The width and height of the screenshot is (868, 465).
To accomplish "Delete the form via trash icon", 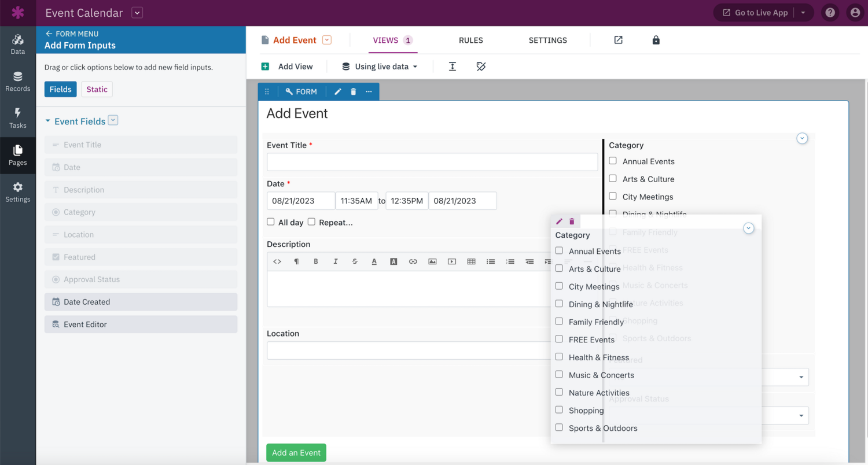I will coord(354,91).
